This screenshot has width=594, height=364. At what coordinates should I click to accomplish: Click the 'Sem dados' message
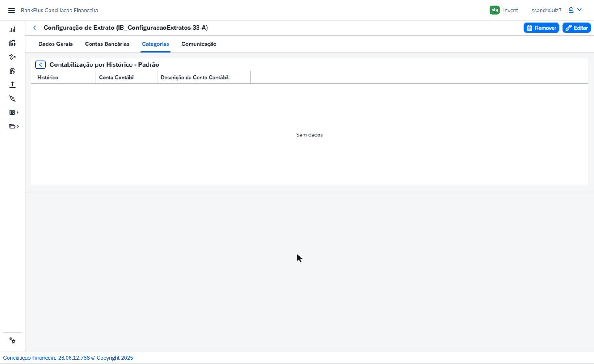(309, 135)
